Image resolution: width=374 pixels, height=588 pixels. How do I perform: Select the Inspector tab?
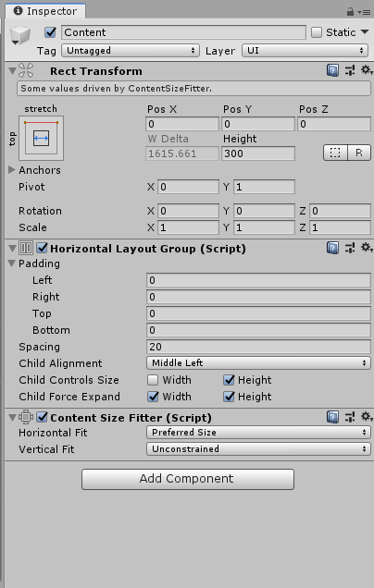45,11
